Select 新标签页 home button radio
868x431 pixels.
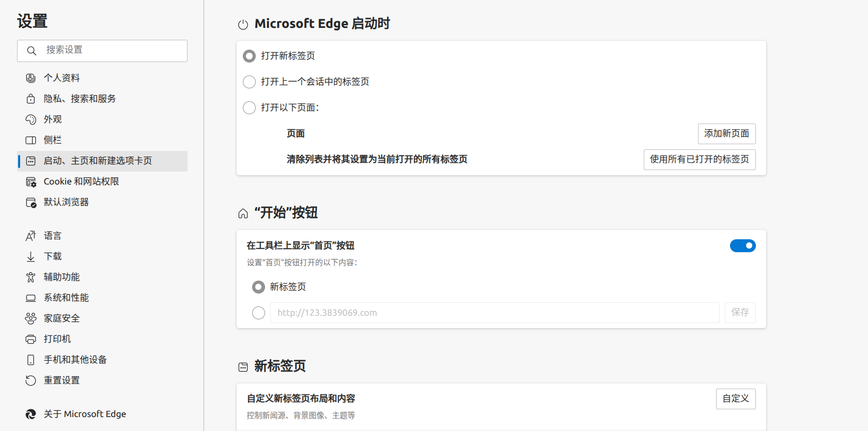tap(258, 287)
